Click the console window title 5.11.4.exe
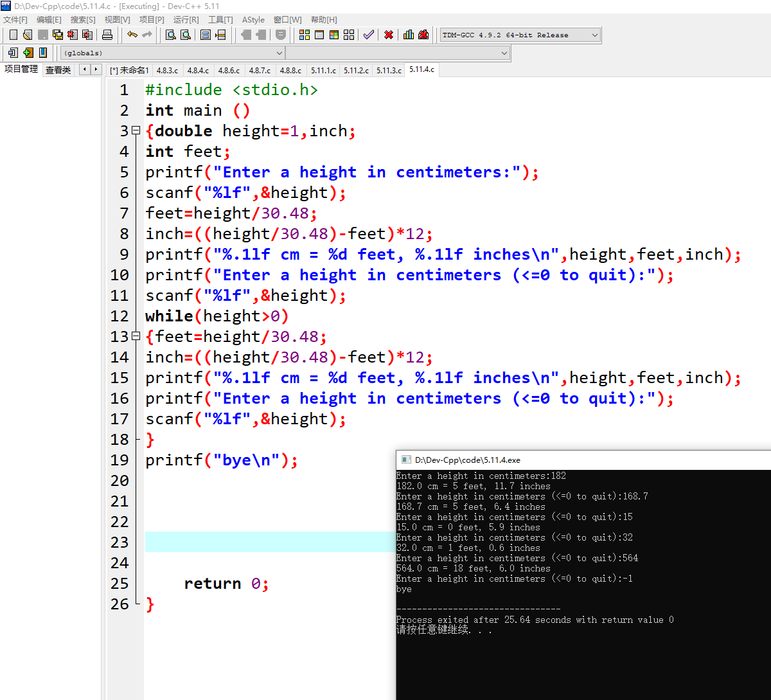The width and height of the screenshot is (771, 700). 467,460
